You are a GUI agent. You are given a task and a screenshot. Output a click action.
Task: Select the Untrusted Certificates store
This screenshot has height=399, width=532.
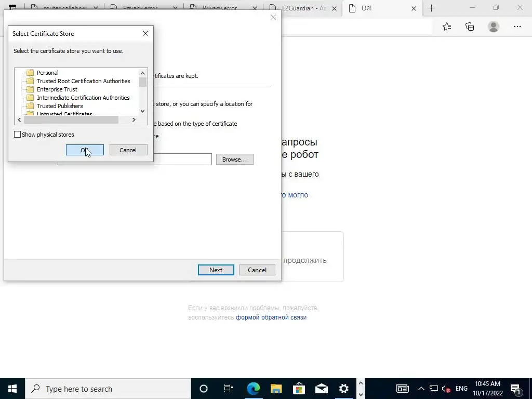pyautogui.click(x=64, y=113)
